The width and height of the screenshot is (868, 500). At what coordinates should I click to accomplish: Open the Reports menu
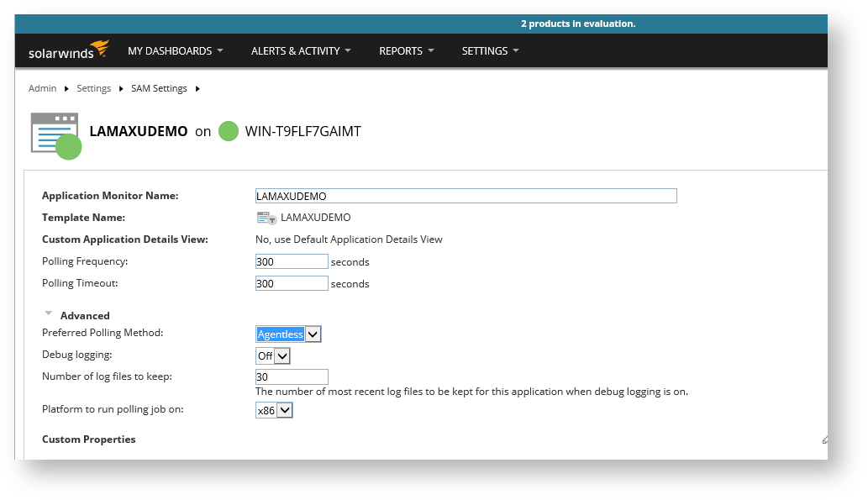click(x=406, y=51)
